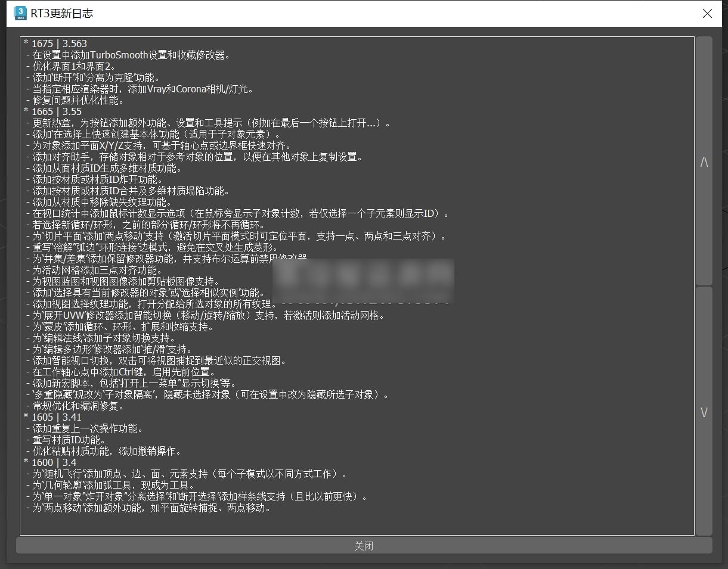Click the line '添加智能视口切换' entry

point(156,360)
